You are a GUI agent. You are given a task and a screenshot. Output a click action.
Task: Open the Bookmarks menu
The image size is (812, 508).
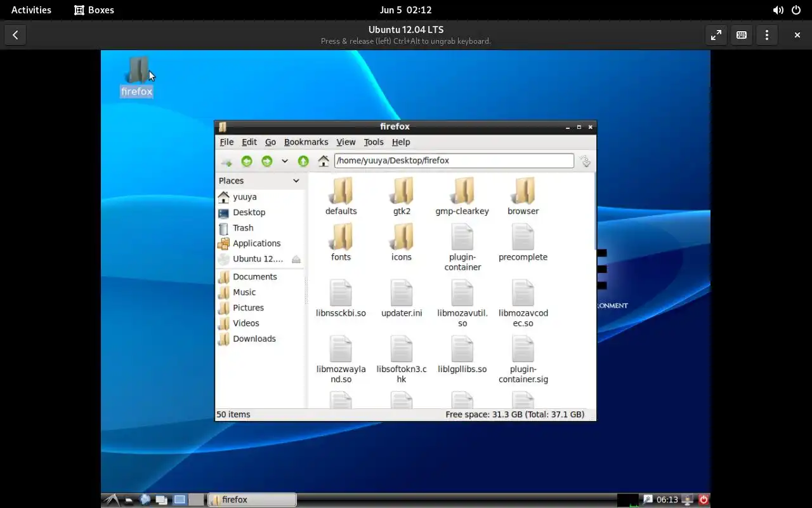(306, 142)
